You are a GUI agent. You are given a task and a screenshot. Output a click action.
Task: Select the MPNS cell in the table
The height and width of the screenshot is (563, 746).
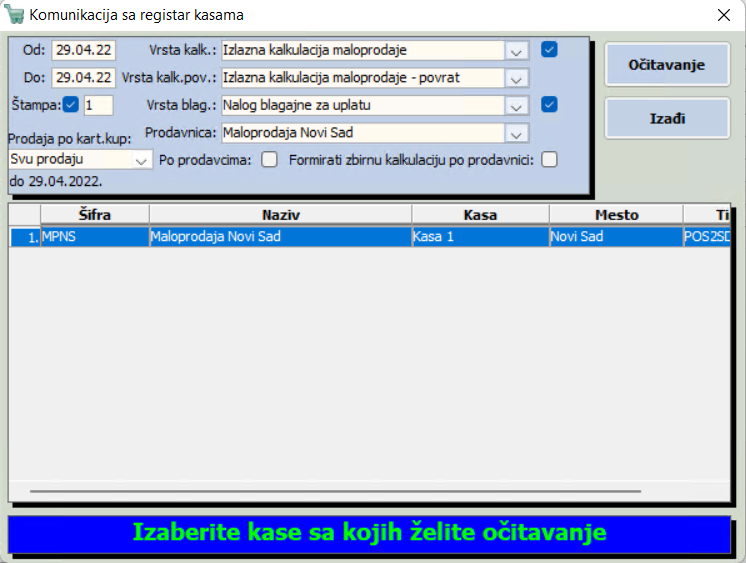tap(95, 237)
